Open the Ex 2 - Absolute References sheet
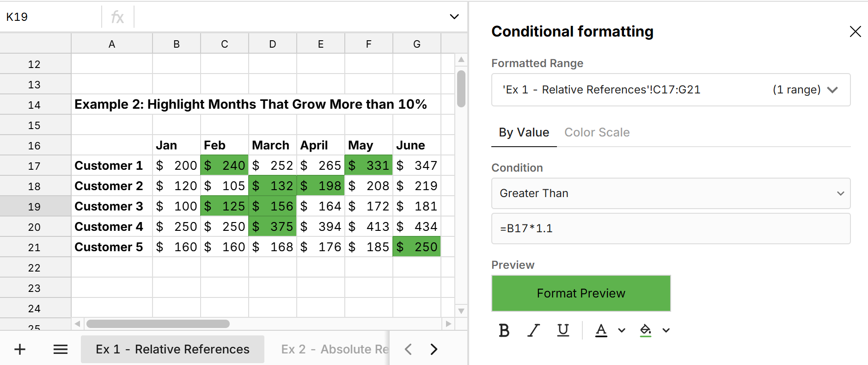868x365 pixels. pyautogui.click(x=334, y=349)
